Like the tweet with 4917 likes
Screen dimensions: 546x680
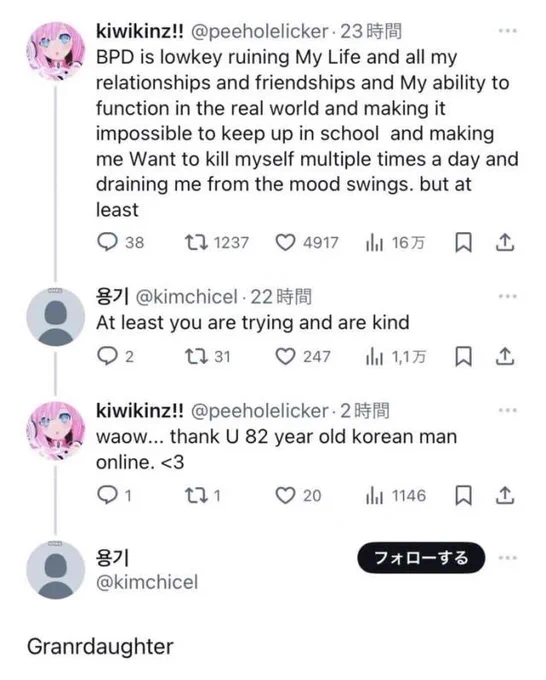(285, 242)
